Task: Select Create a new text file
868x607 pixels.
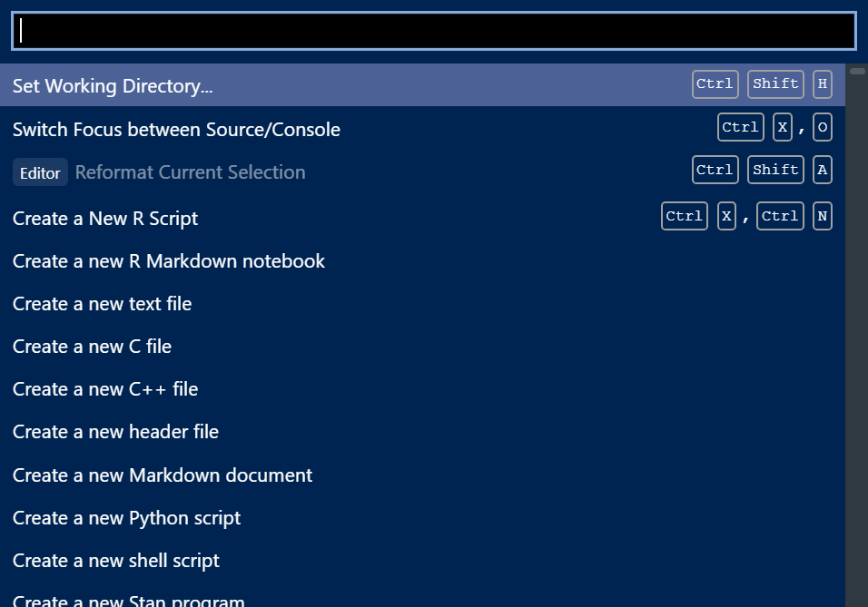Action: point(422,303)
